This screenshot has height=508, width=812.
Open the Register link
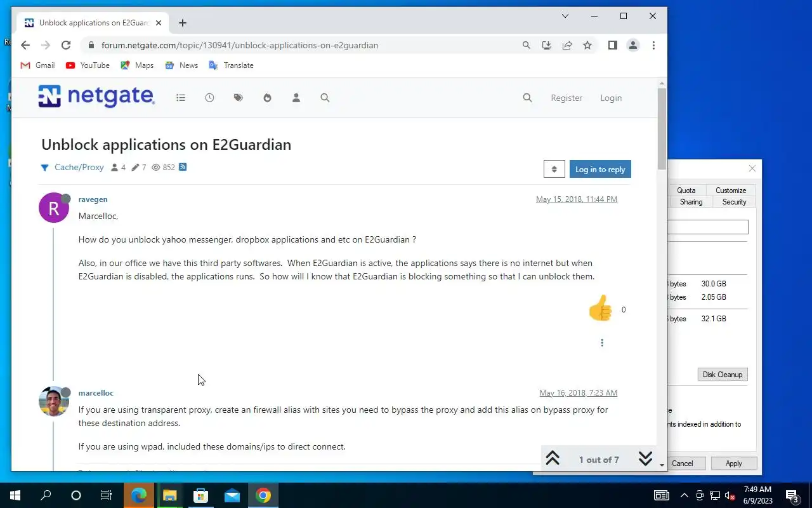566,98
